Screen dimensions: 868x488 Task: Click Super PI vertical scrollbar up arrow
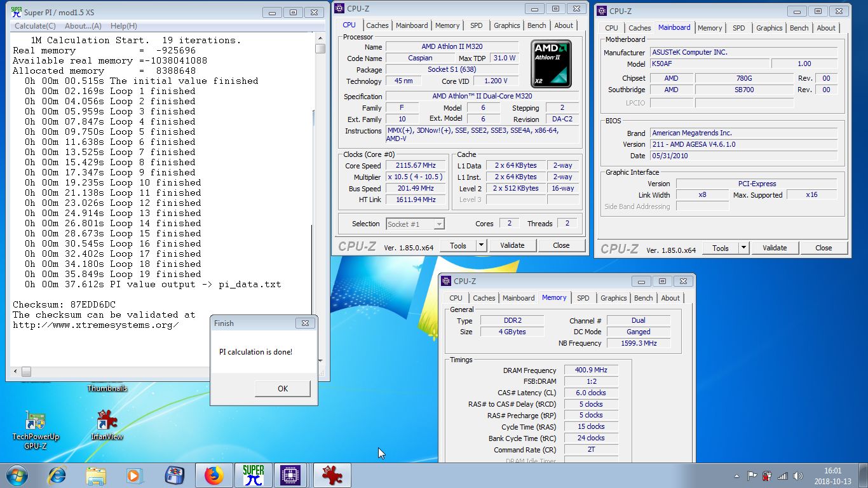[x=320, y=38]
